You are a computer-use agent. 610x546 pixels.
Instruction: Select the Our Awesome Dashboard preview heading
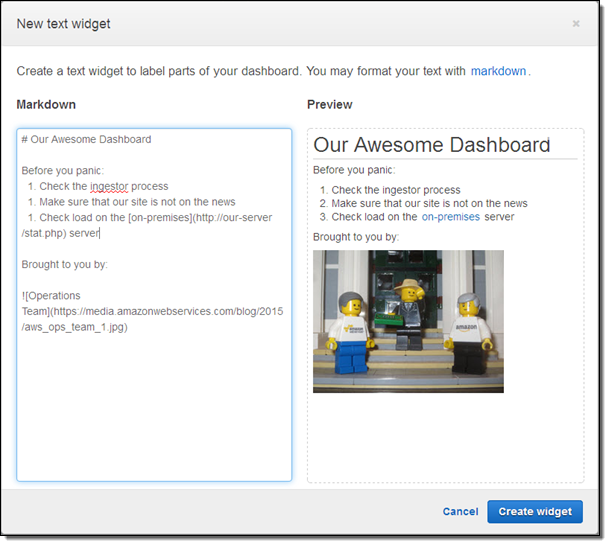(x=431, y=145)
